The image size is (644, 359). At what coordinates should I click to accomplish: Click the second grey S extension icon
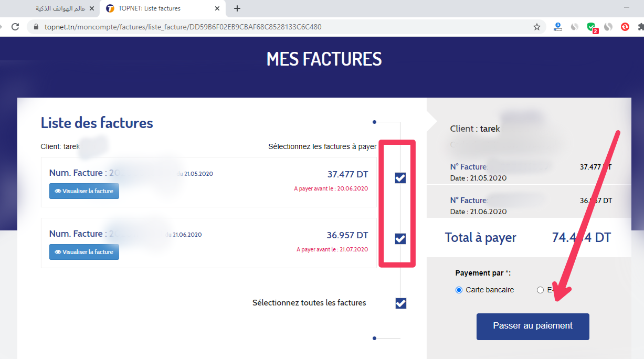607,26
